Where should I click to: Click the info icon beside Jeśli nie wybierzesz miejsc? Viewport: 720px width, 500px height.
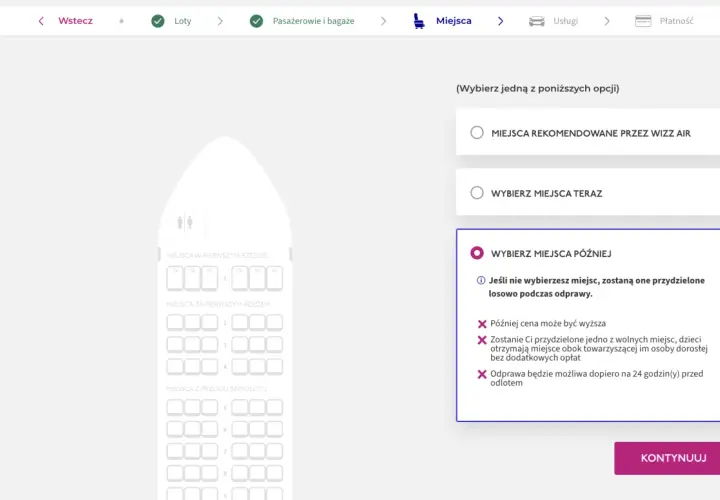481,281
